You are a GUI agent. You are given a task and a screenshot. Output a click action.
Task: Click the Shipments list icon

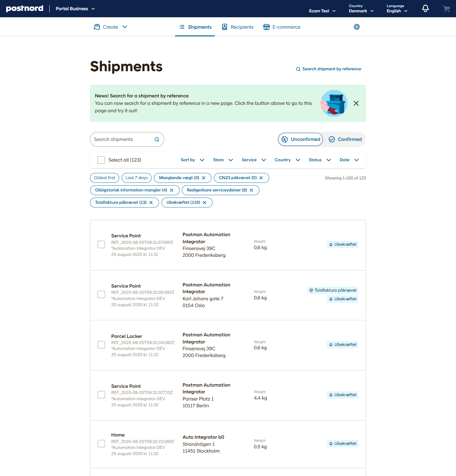[182, 27]
